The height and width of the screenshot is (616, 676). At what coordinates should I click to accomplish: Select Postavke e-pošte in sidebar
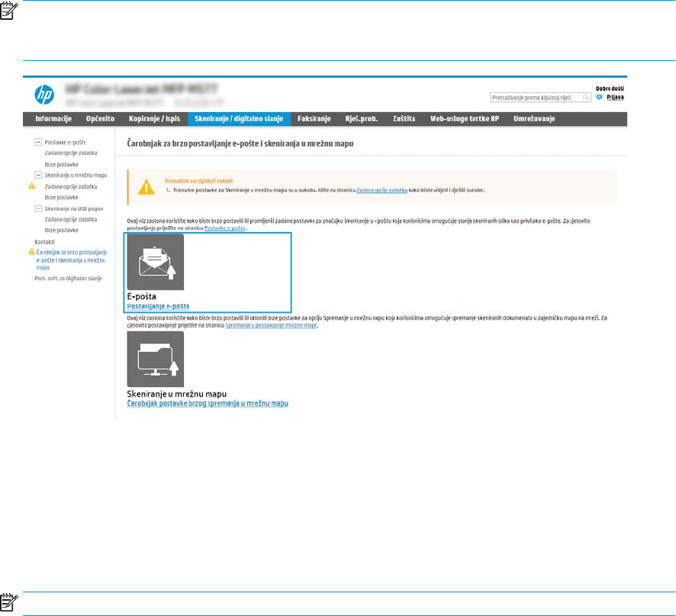65,142
